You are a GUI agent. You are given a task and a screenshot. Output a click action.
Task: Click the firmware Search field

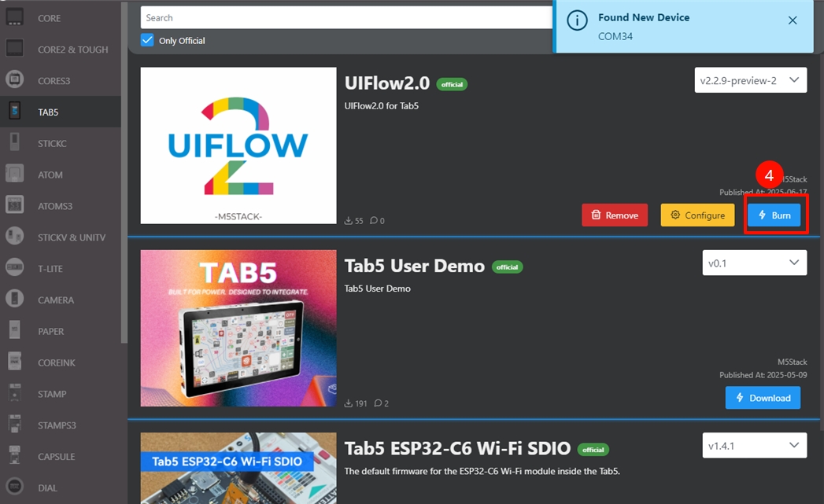point(346,18)
